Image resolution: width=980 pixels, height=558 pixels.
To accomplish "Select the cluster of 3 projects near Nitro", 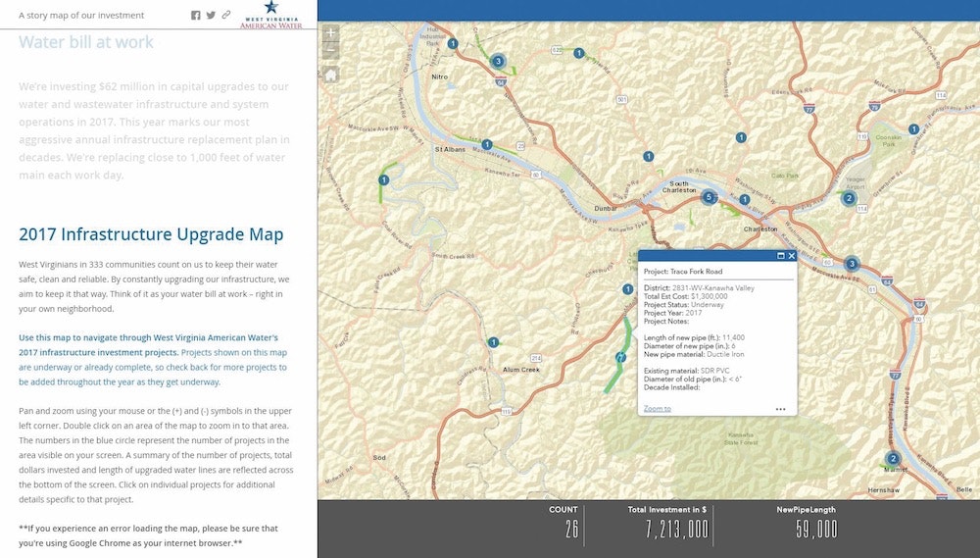I will [x=498, y=62].
